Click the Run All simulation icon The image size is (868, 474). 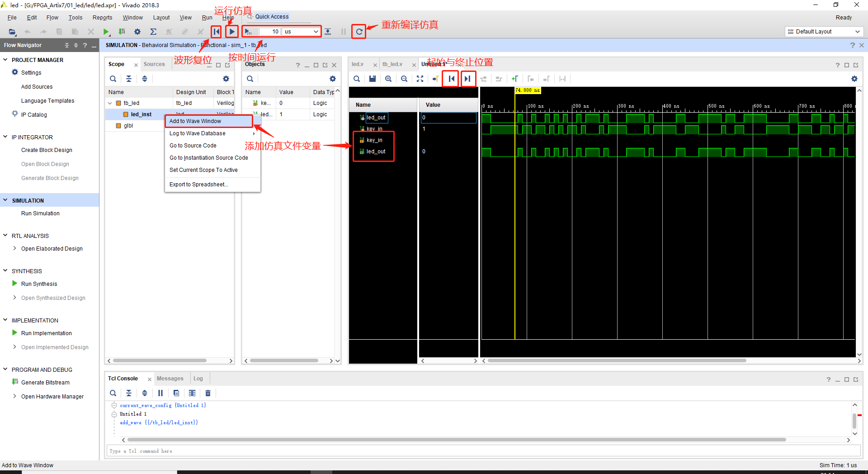tap(231, 31)
